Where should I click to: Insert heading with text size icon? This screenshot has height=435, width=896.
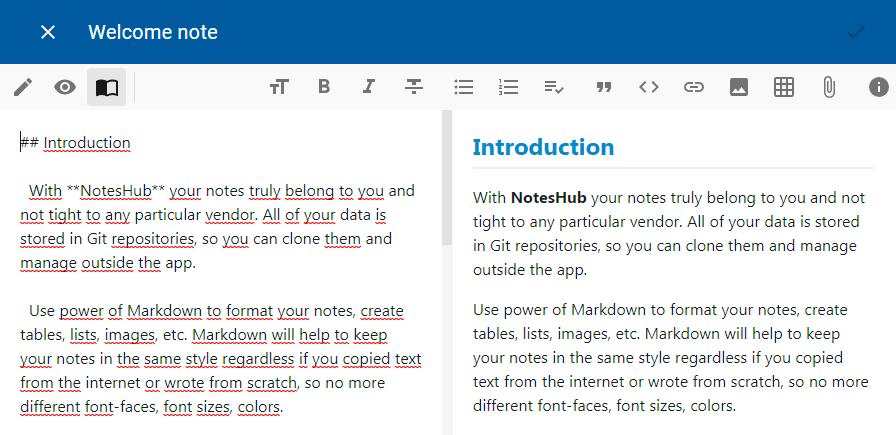pyautogui.click(x=279, y=87)
